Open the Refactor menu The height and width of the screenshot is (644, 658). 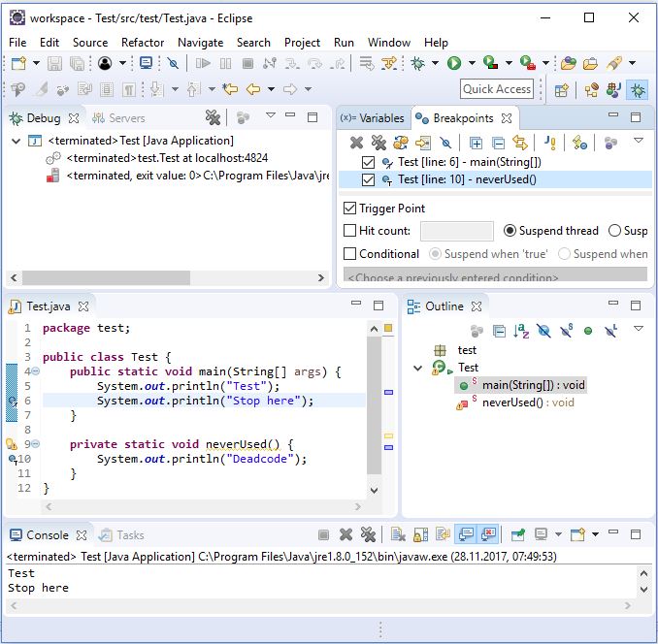click(x=143, y=43)
